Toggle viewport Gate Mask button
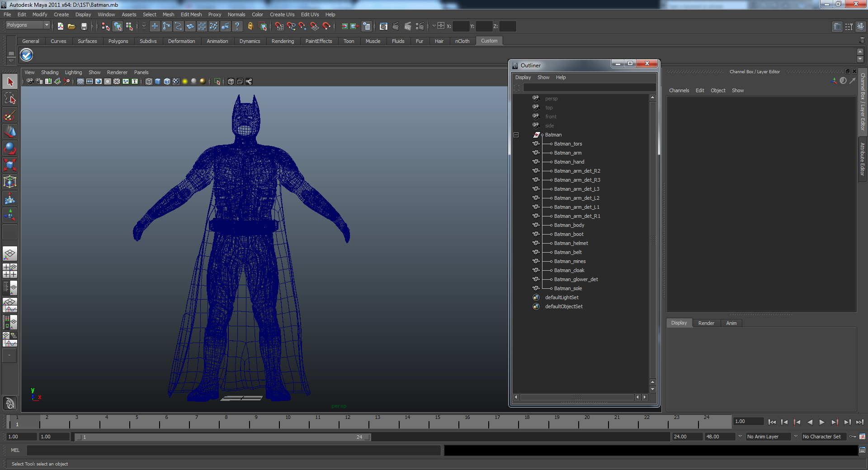The height and width of the screenshot is (470, 868). (x=108, y=81)
